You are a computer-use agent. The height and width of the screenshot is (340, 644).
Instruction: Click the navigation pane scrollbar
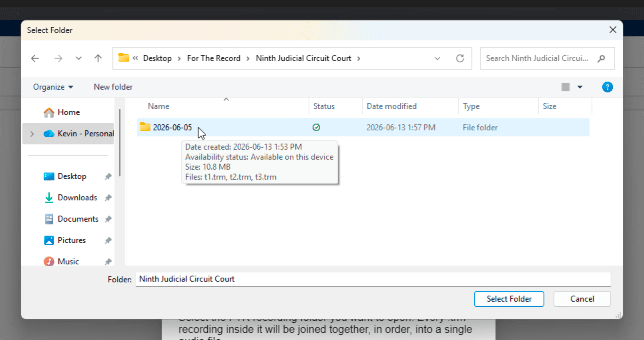120,143
